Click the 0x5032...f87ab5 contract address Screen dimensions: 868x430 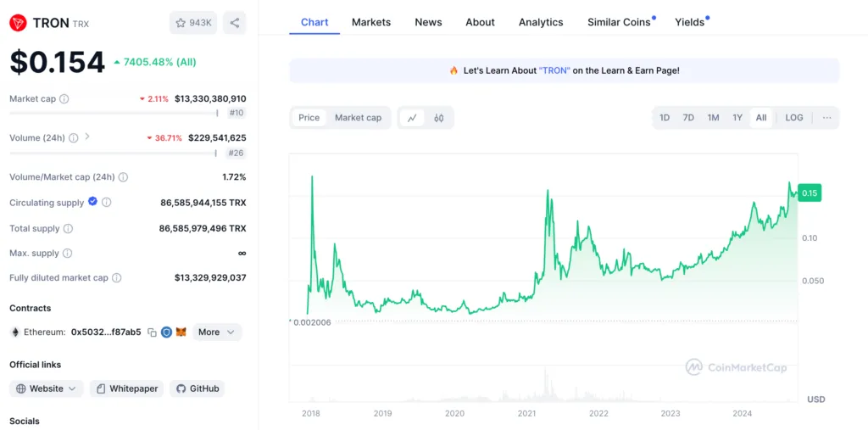[x=106, y=332]
